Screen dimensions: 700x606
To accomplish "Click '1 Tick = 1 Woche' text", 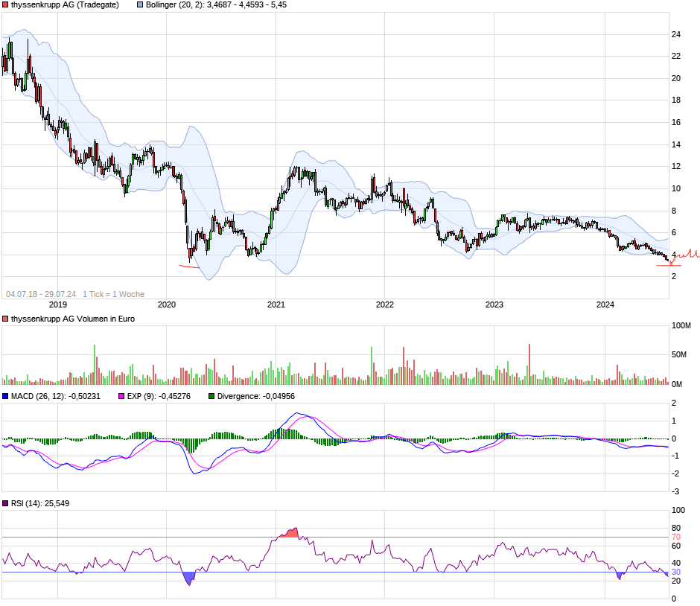I will click(113, 294).
